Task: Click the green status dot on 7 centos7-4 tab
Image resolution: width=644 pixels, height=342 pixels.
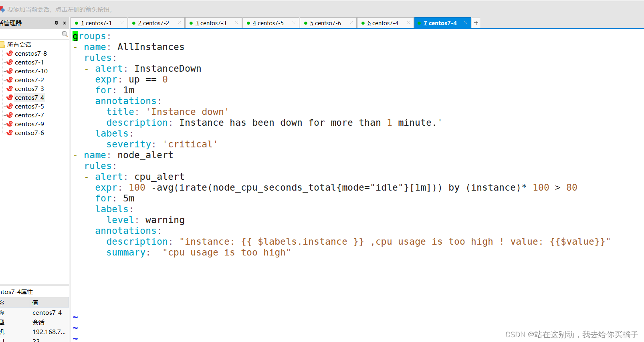Action: point(419,23)
